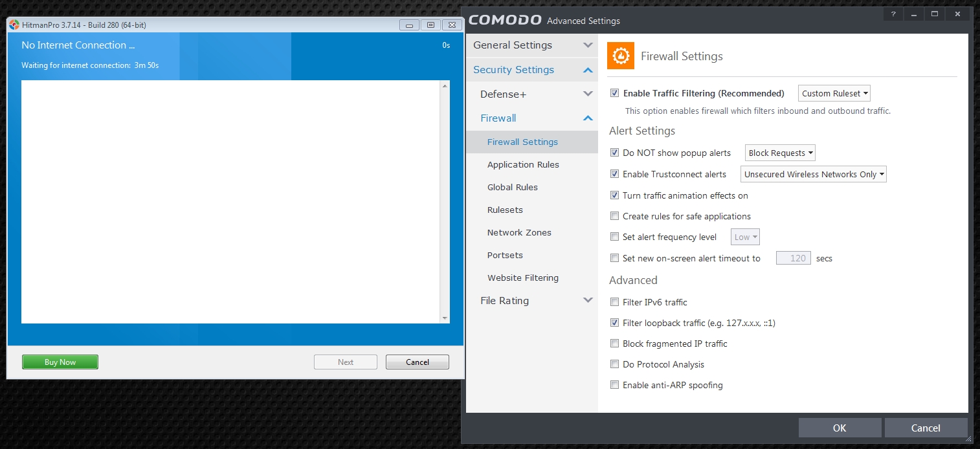Close the Comodo Advanced Settings window
This screenshot has height=449, width=980.
tap(959, 14)
